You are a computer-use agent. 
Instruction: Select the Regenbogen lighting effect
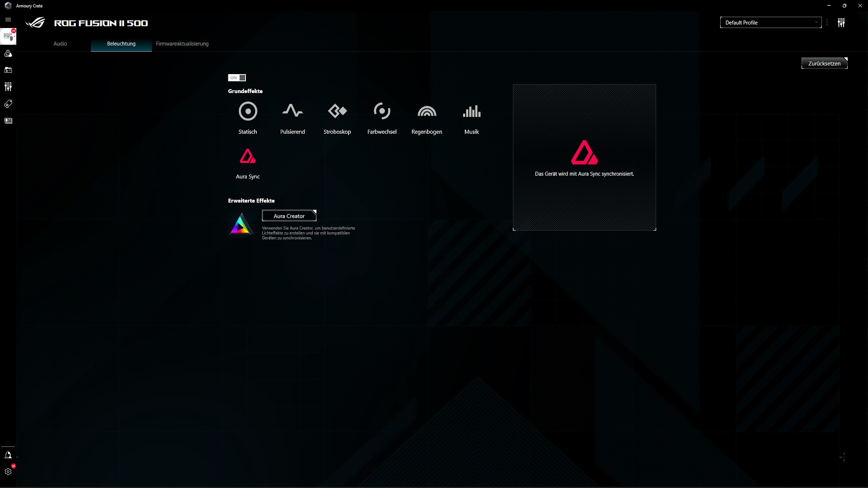point(427,117)
